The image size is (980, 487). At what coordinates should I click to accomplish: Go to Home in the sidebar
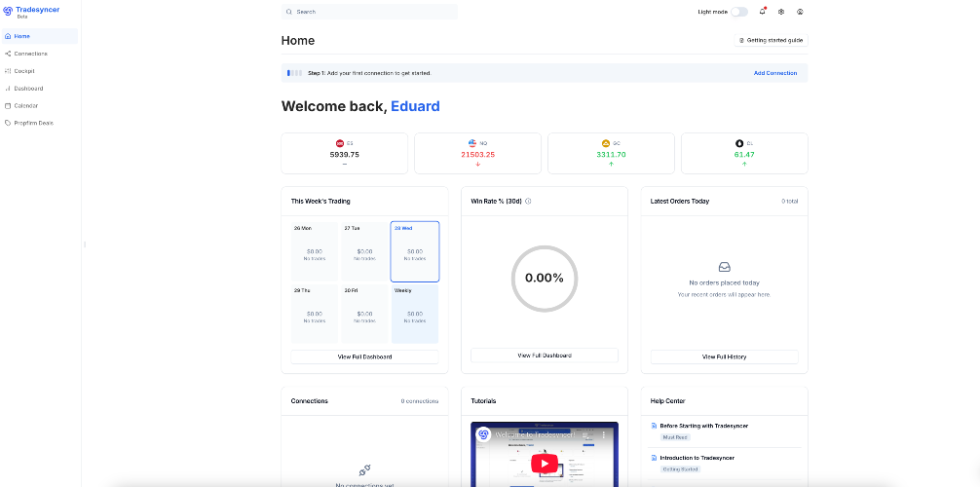point(40,36)
